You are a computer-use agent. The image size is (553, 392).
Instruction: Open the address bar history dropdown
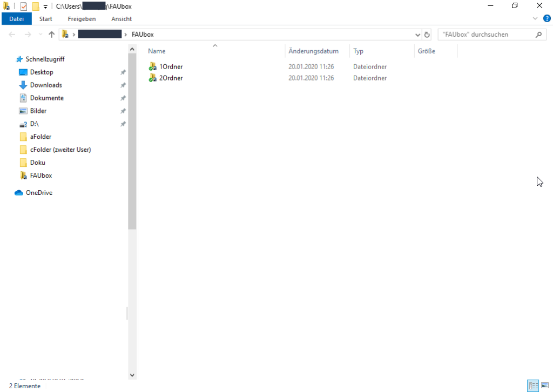coord(417,35)
